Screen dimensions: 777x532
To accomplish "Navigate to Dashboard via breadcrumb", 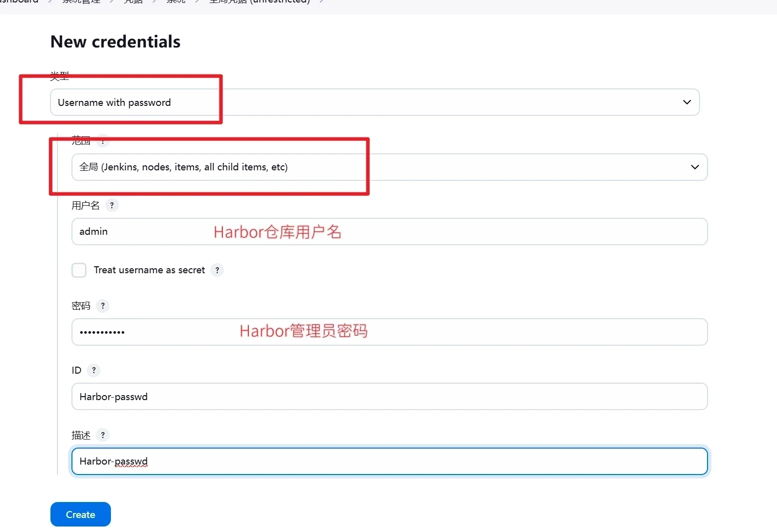I will [20, 2].
